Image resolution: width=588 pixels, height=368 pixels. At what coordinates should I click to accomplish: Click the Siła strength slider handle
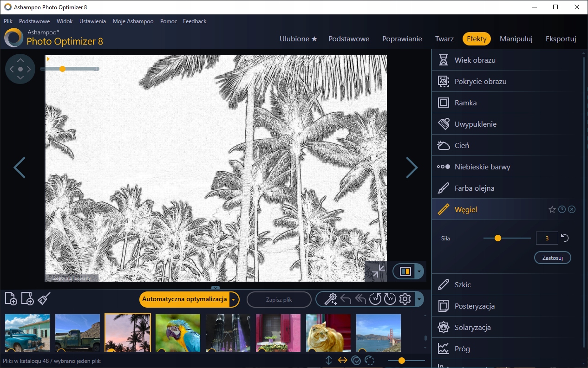pos(498,238)
